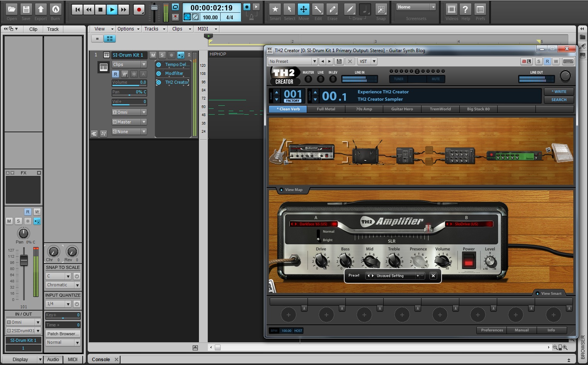
Task: Show the plugin's virtual keyboard icon
Action: (568, 61)
